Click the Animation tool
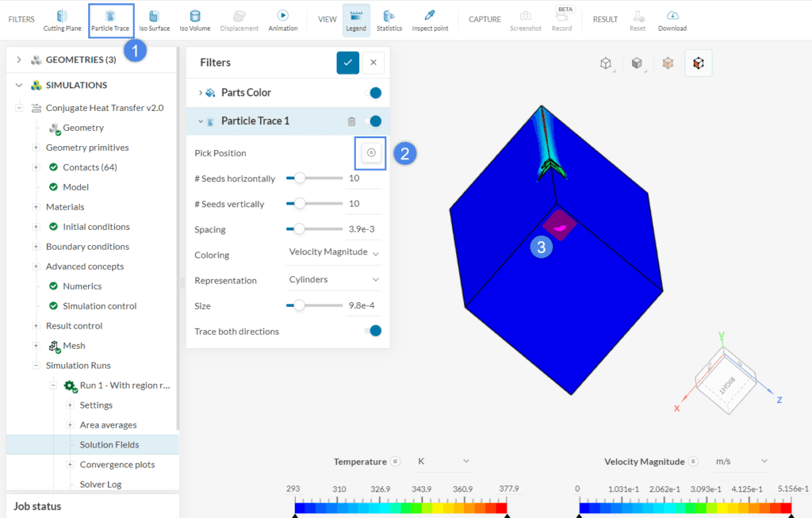Viewport: 812px width, 518px height. pyautogui.click(x=283, y=20)
